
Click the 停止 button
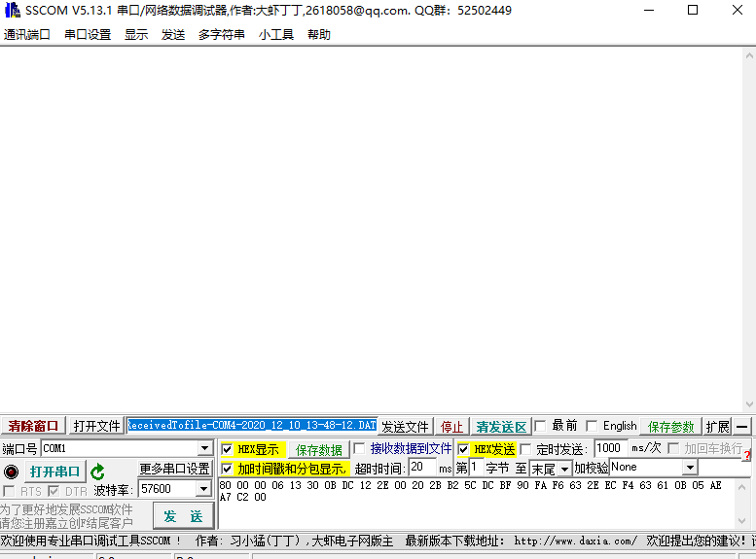coord(451,427)
